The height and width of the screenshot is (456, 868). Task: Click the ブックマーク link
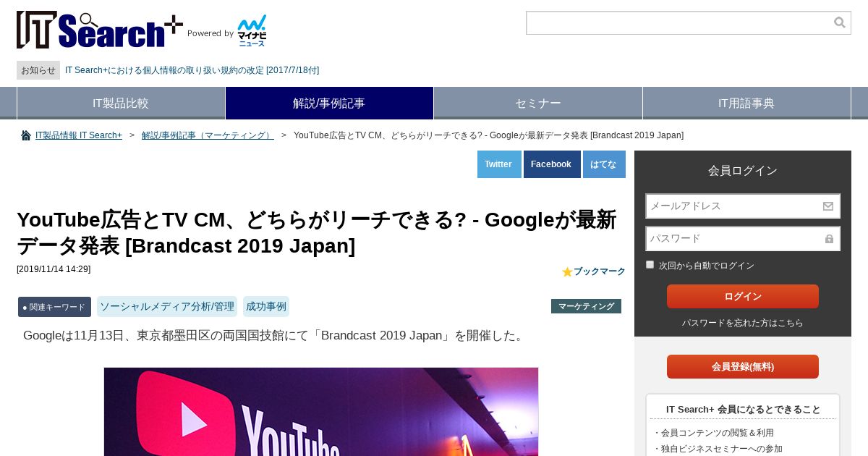tap(600, 271)
